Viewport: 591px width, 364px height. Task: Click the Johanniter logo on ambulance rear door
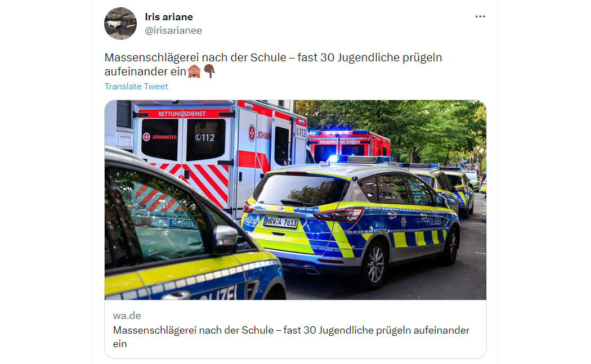pos(160,137)
